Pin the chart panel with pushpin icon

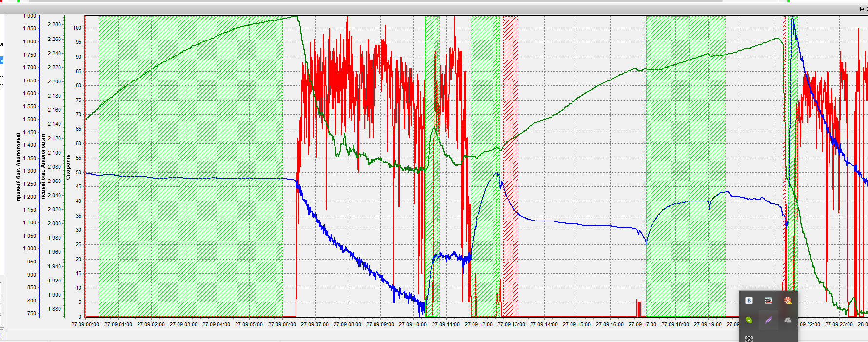point(861,9)
